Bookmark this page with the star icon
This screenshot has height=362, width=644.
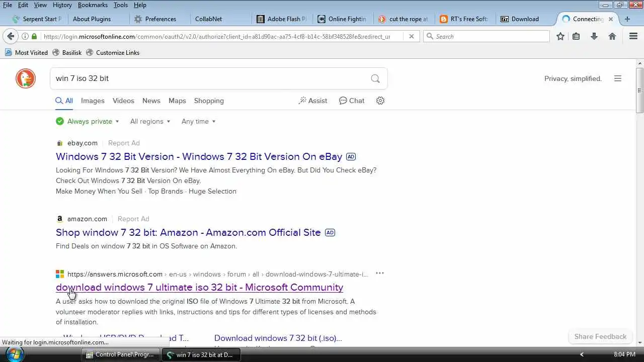coord(560,36)
